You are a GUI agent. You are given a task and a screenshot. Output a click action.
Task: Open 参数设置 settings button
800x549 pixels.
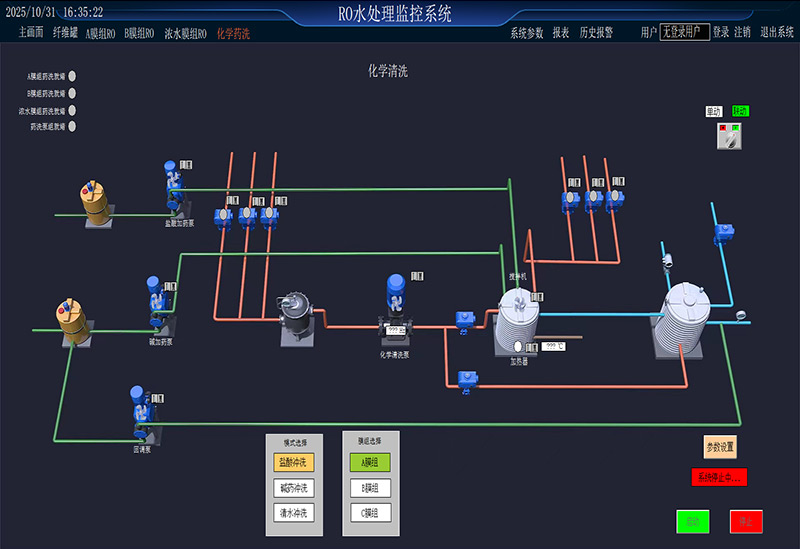click(720, 447)
